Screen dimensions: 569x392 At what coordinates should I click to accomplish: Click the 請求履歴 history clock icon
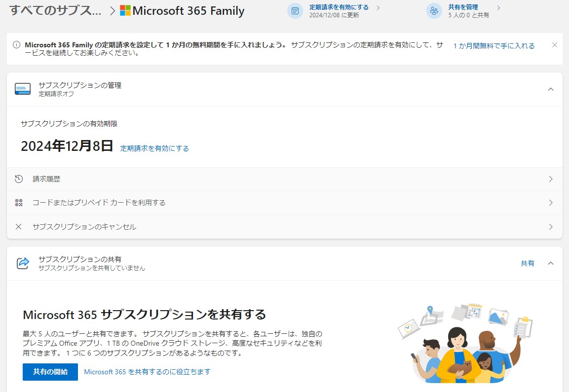(19, 179)
